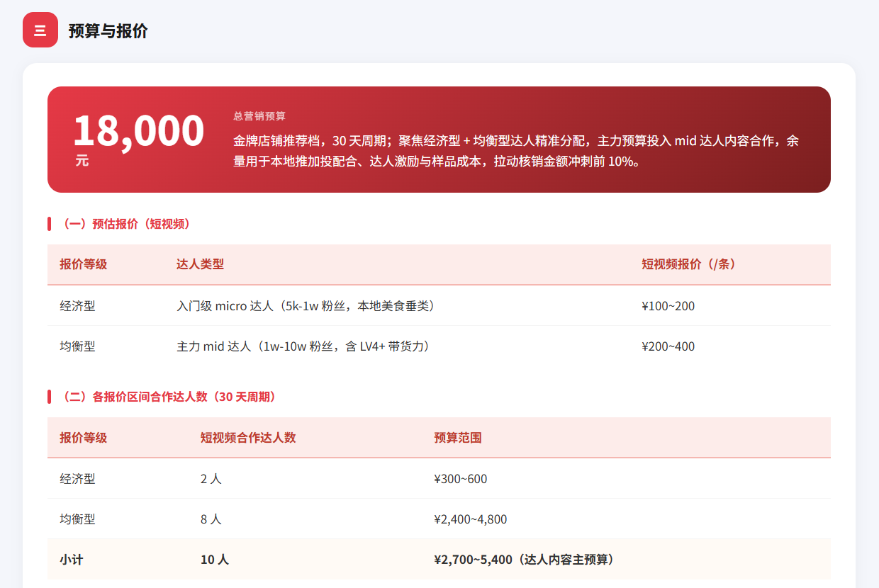Click the 8 人 cell
This screenshot has height=588, width=879.
point(211,519)
